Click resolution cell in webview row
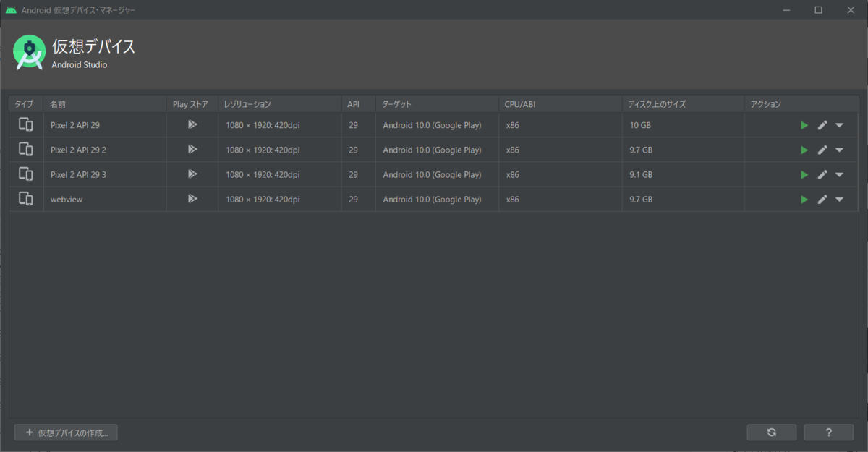 coord(280,199)
